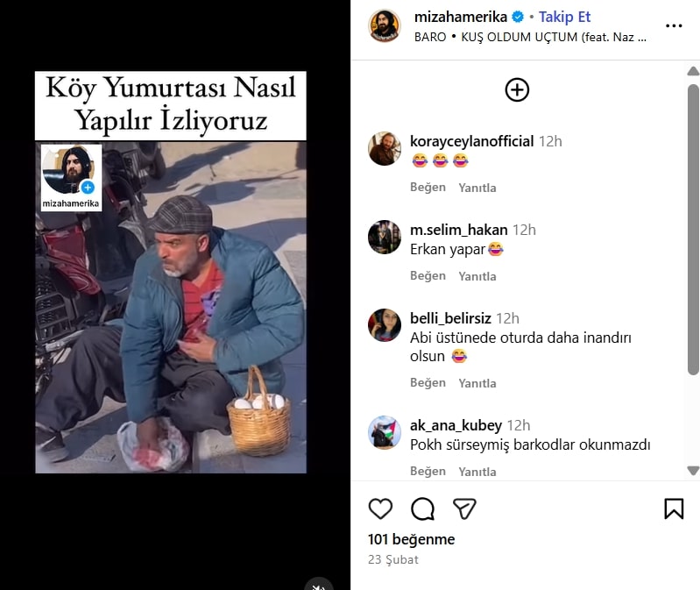Reply to m.selim_hakan's comment via Yanıtla

477,276
